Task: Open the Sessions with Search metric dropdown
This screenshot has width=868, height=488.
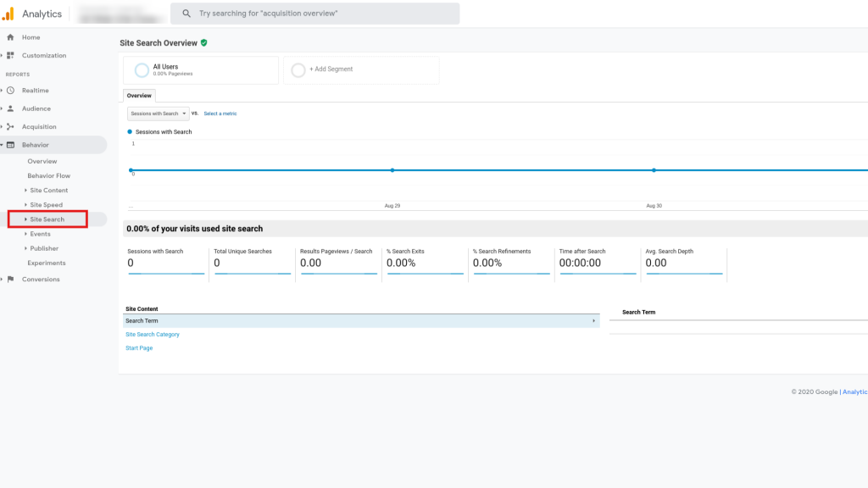Action: click(x=158, y=114)
